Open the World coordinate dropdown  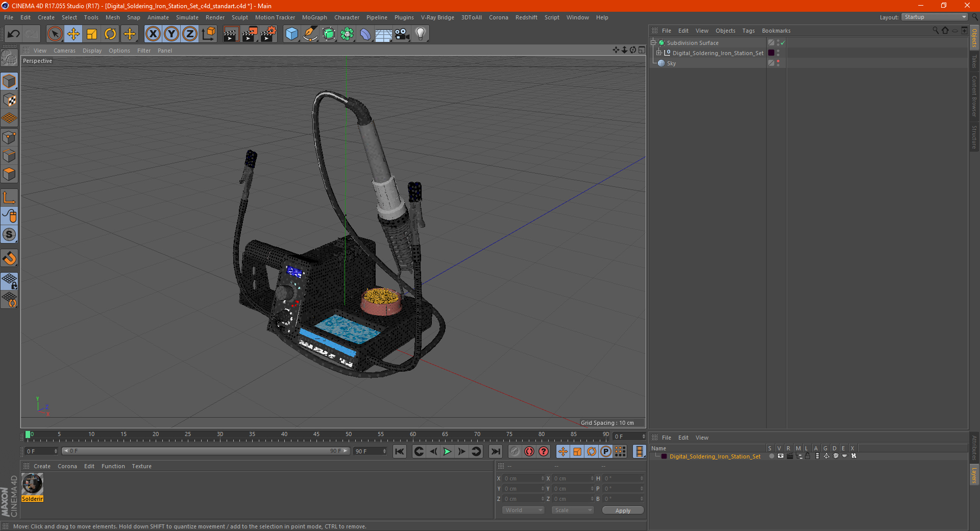coord(523,510)
